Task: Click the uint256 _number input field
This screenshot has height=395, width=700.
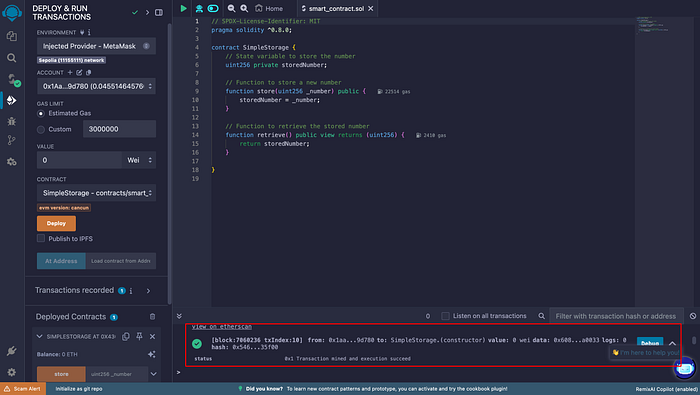Action: pos(117,374)
